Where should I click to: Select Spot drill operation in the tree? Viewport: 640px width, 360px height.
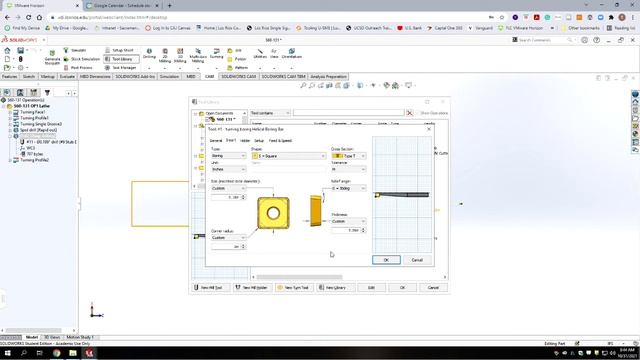[38, 130]
